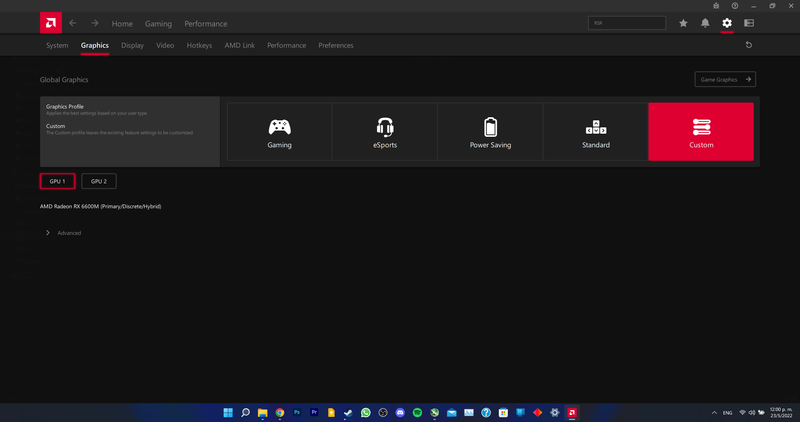Launch Photoshop from the taskbar

click(x=297, y=412)
